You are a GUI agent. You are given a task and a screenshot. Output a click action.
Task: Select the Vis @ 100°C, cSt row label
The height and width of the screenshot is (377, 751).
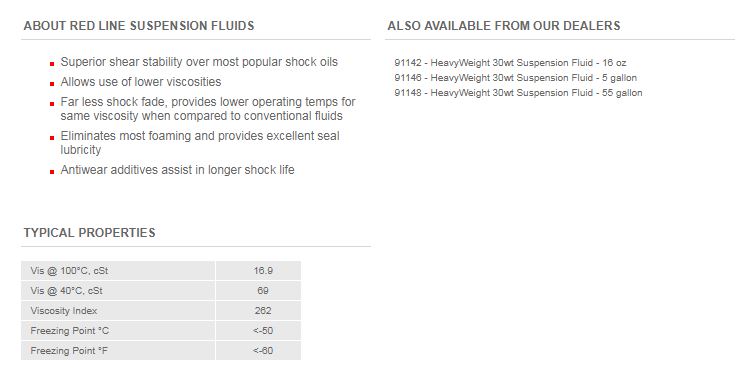point(118,271)
